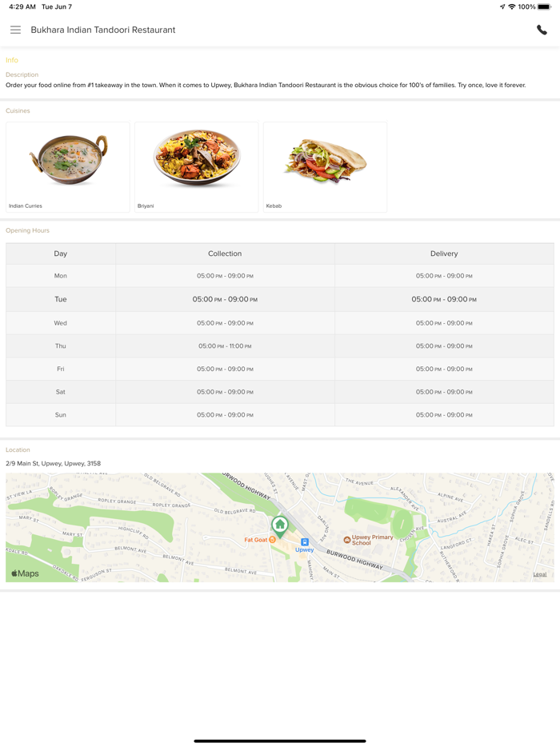Tap the Delivery column header

point(444,254)
